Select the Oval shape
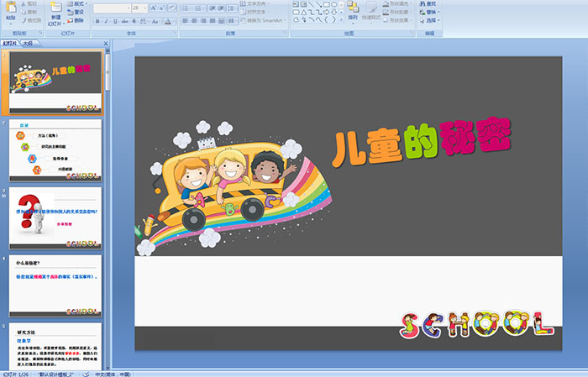 click(333, 4)
